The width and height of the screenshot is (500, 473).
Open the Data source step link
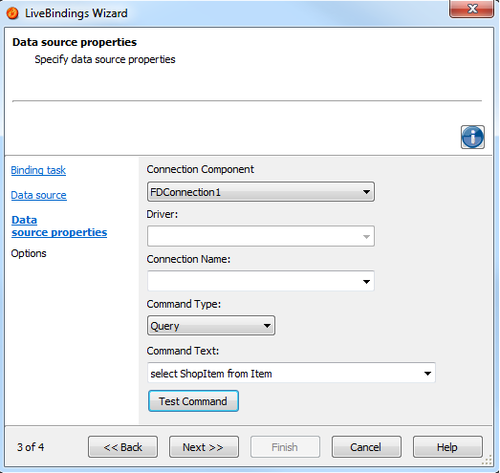point(39,195)
